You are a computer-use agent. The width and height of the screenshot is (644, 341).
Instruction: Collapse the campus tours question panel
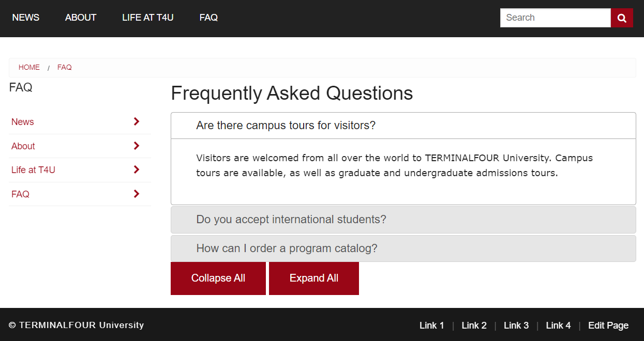click(403, 126)
